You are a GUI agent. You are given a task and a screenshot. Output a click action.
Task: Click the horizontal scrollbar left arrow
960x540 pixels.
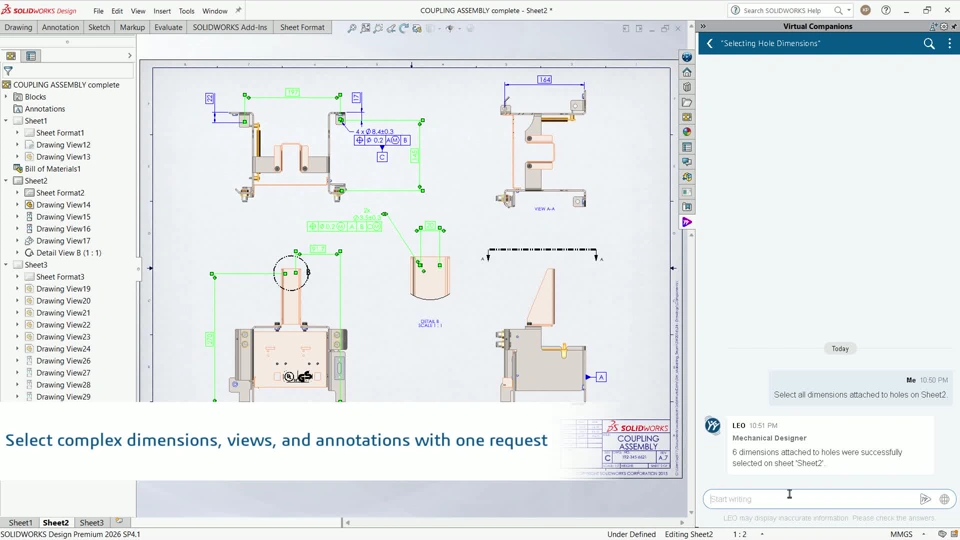347,523
